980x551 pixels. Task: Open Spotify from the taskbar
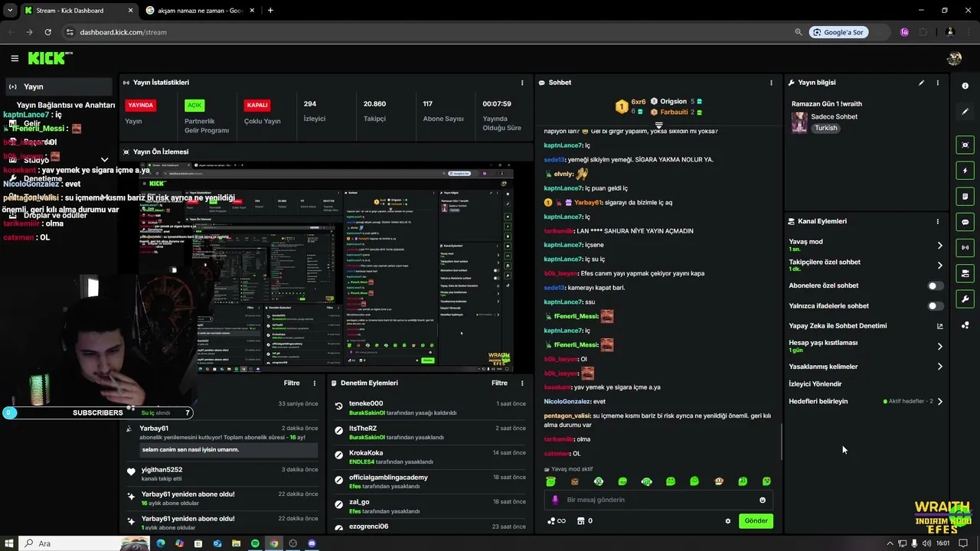click(255, 543)
